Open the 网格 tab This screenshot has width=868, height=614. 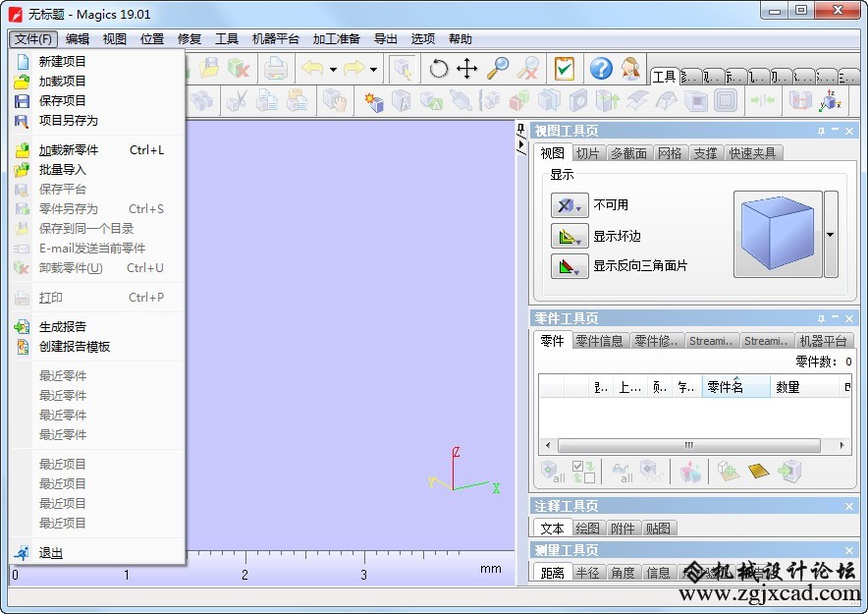[x=670, y=153]
